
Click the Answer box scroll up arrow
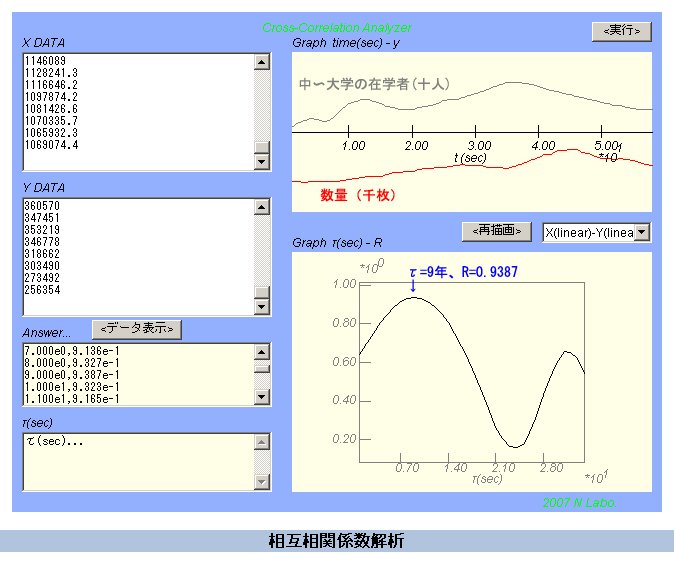click(x=262, y=352)
